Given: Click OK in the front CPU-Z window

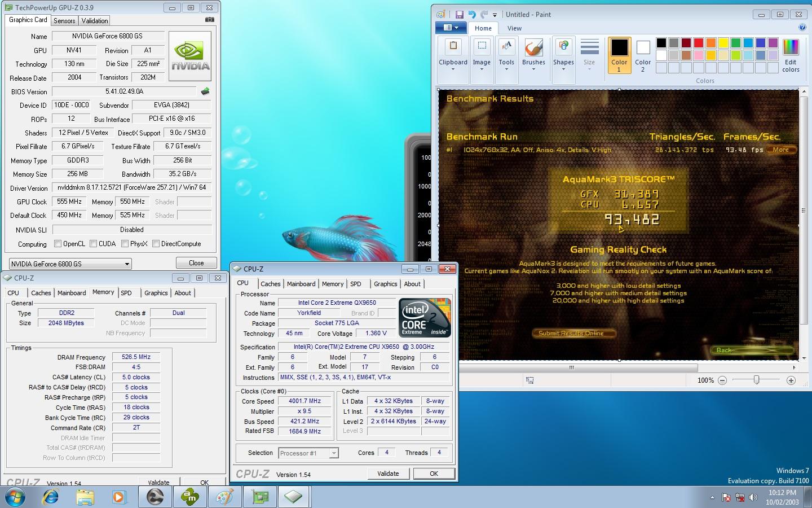Looking at the screenshot, I should [x=434, y=474].
